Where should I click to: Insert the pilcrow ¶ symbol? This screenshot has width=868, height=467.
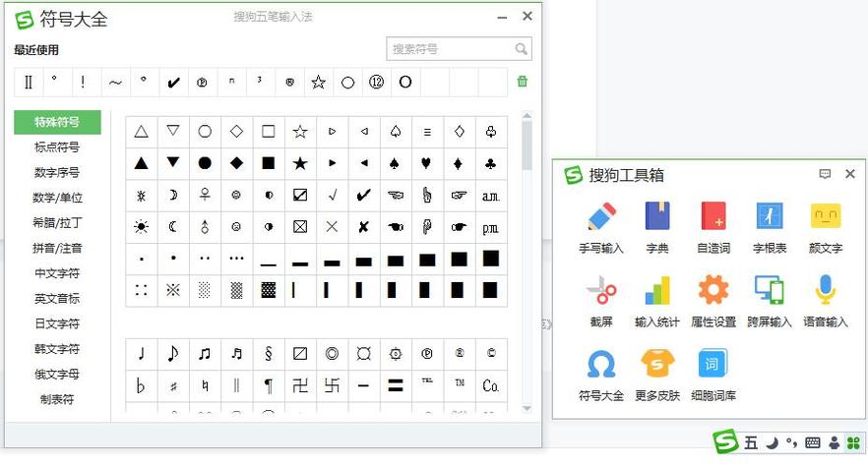(x=269, y=385)
